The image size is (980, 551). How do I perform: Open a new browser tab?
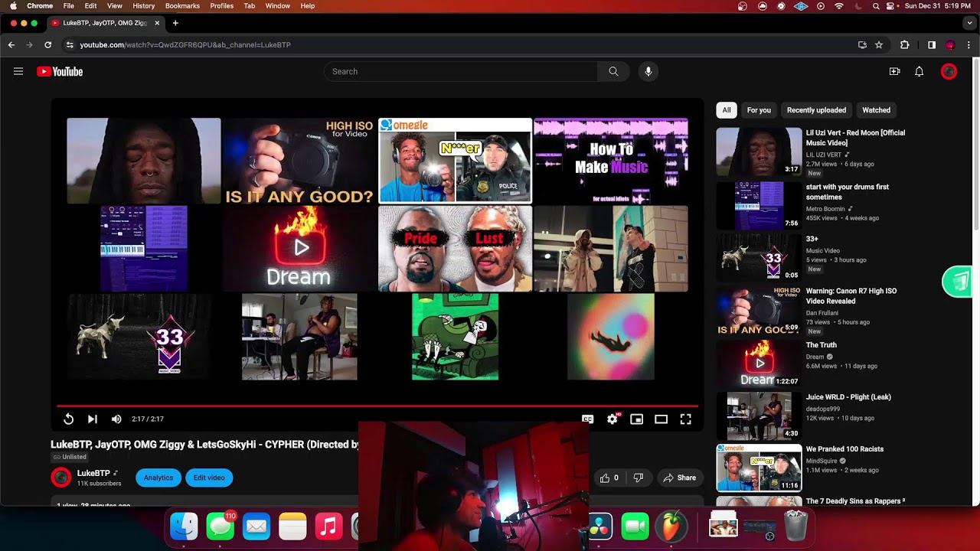coord(175,23)
